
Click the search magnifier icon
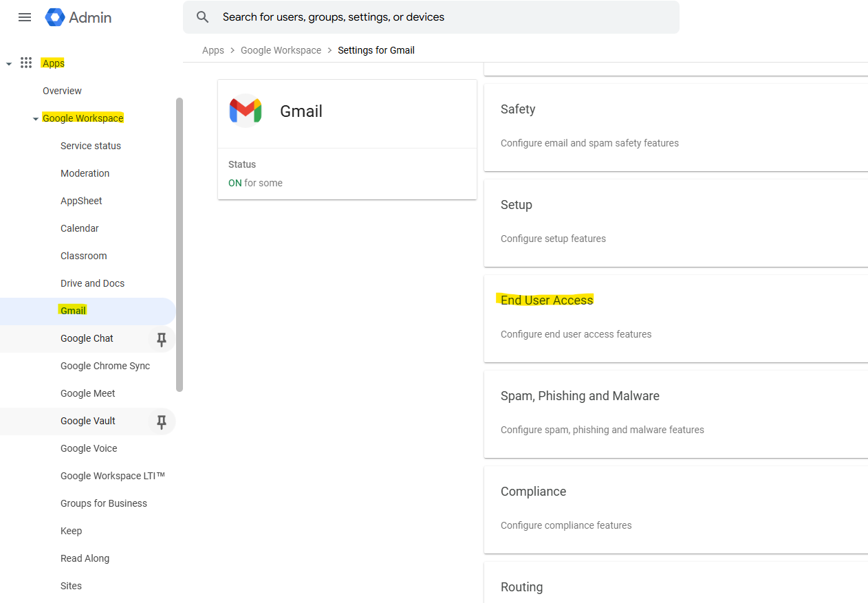tap(202, 17)
